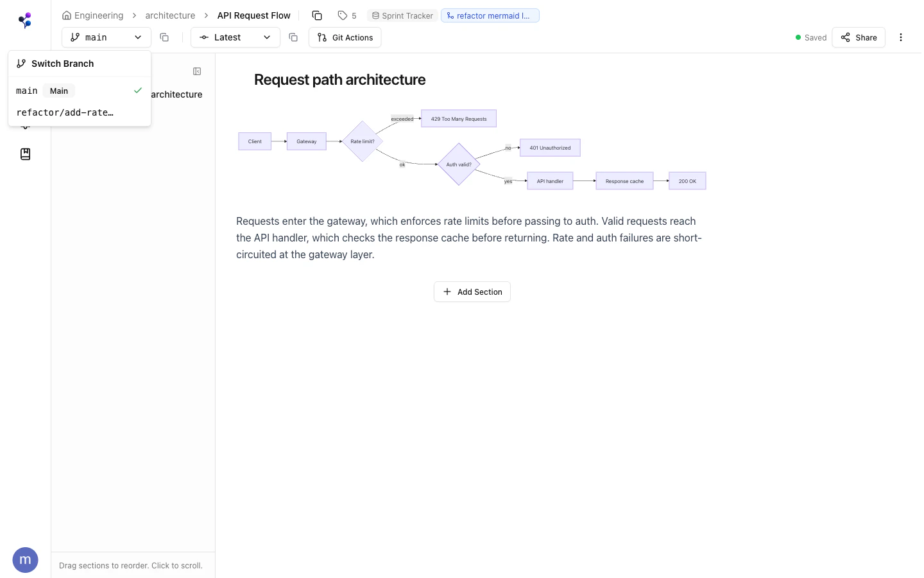924x578 pixels.
Task: Open the Latest version dropdown
Action: tap(235, 37)
